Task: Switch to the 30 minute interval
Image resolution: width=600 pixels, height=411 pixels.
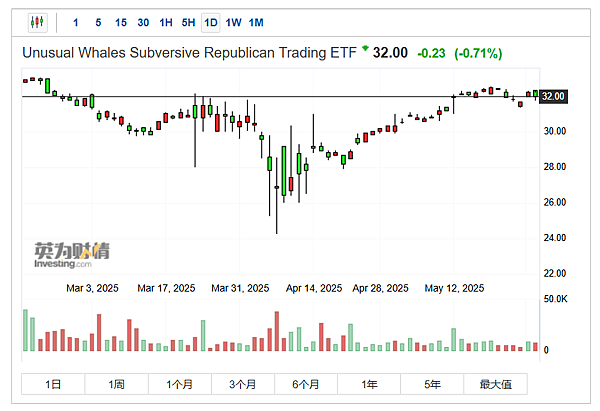Action: click(143, 23)
